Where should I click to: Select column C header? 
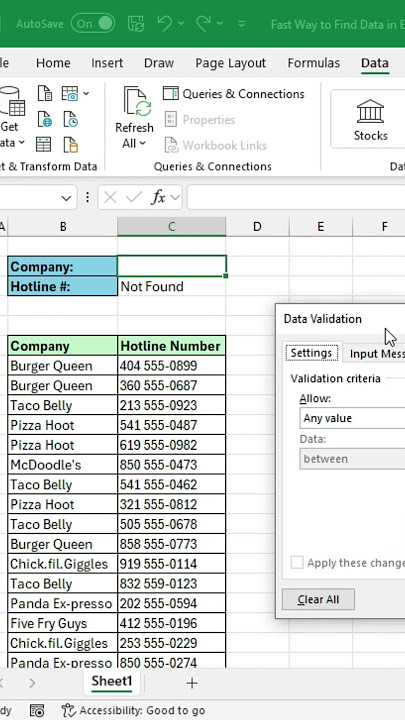click(x=171, y=226)
